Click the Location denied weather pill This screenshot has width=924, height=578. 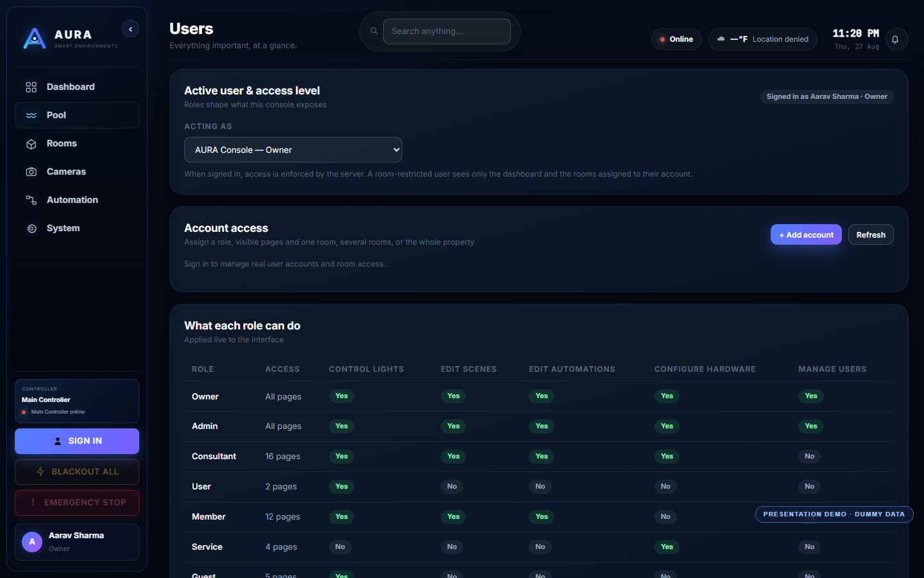pyautogui.click(x=763, y=39)
